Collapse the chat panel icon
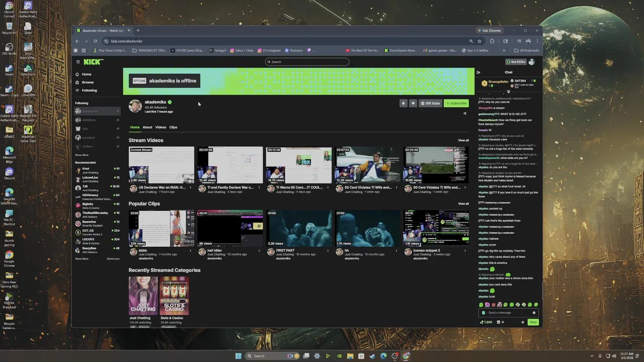Viewport: 644px width, 362px height. [478, 72]
